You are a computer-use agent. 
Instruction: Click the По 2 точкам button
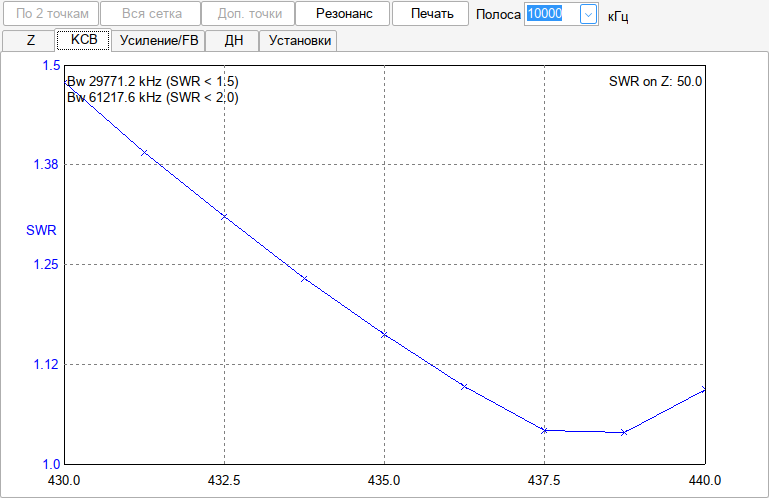click(51, 14)
